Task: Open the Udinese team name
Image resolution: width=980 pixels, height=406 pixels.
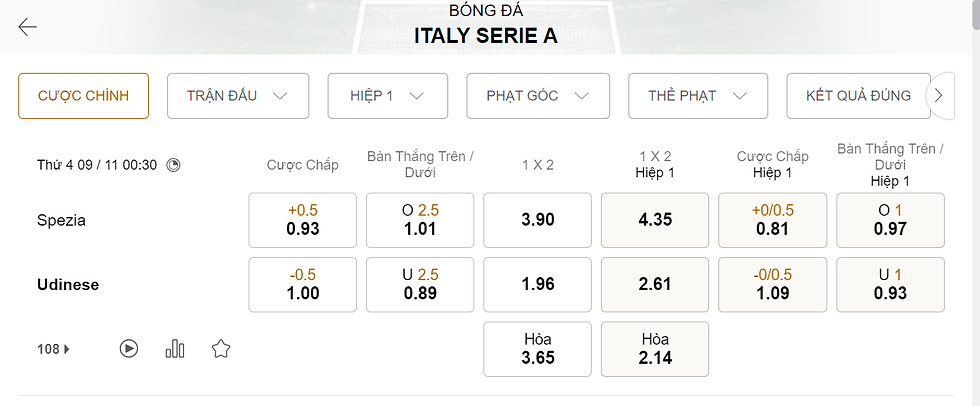Action: (68, 285)
